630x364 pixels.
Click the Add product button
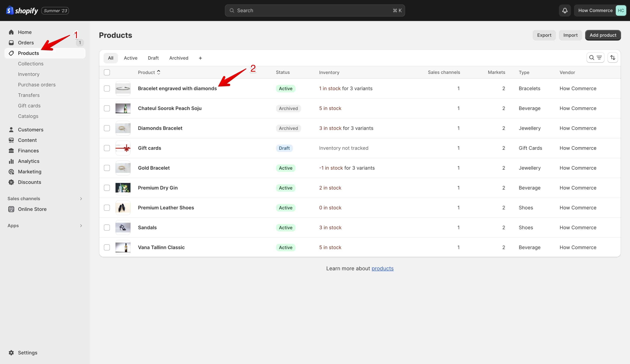tap(603, 35)
